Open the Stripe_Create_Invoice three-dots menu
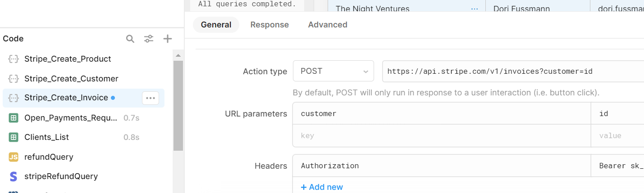 click(x=151, y=98)
